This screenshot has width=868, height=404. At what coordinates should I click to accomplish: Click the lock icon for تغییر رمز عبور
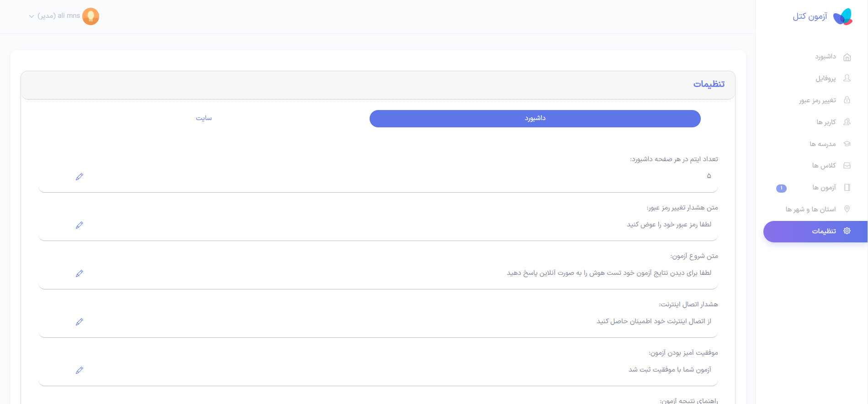pyautogui.click(x=847, y=100)
